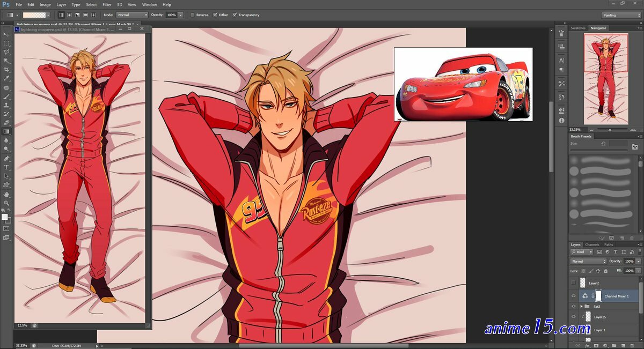This screenshot has height=349, width=644.
Task: Select the Eraser tool
Action: 6,123
